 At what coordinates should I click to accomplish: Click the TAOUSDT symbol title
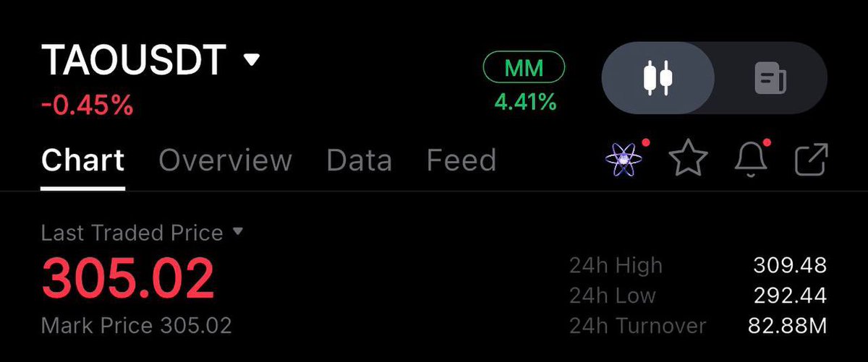tap(134, 61)
